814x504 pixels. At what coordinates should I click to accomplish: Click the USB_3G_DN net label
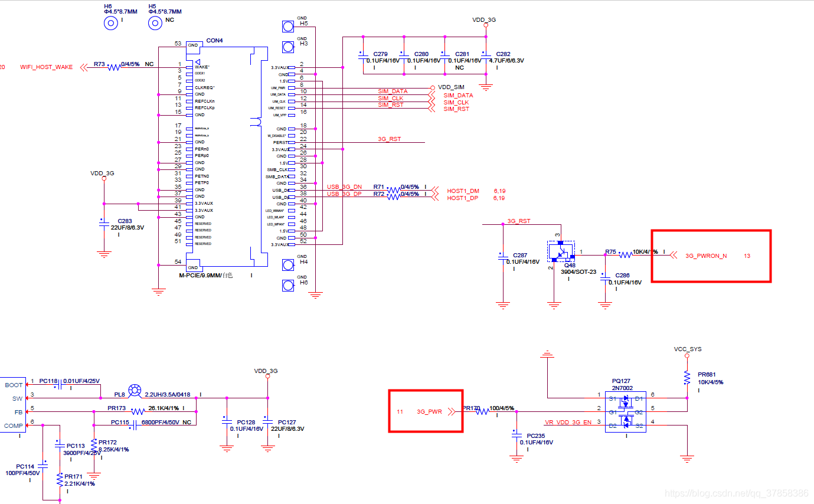point(344,187)
